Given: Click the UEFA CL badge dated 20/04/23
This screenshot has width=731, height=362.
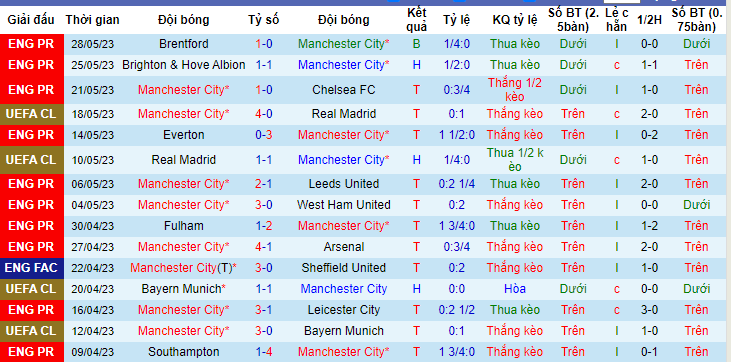Looking at the screenshot, I should [31, 289].
